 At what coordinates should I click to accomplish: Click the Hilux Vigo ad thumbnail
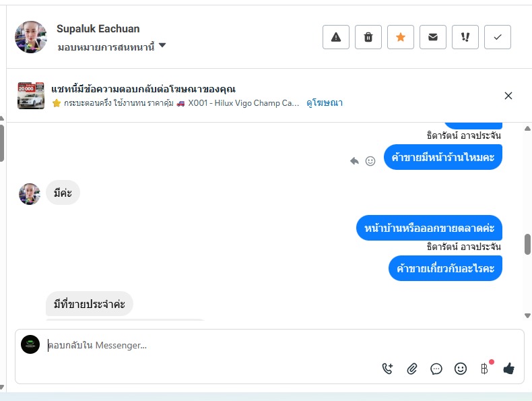click(31, 96)
